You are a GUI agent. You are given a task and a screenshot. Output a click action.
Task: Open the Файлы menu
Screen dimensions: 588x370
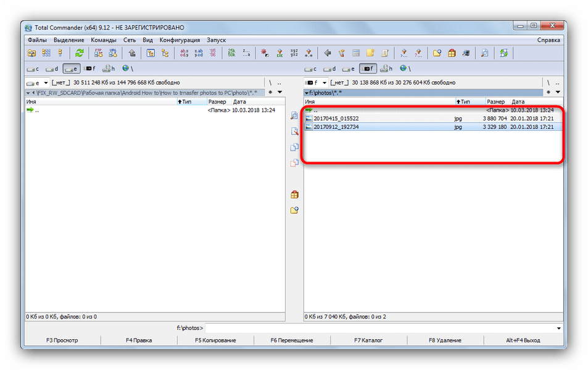[37, 40]
